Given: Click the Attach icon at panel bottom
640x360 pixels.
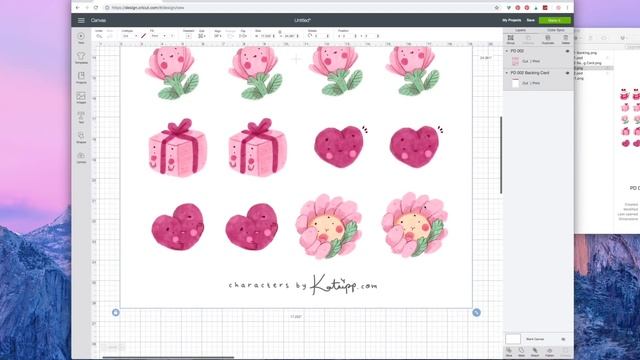Looking at the screenshot, I should click(x=535, y=352).
